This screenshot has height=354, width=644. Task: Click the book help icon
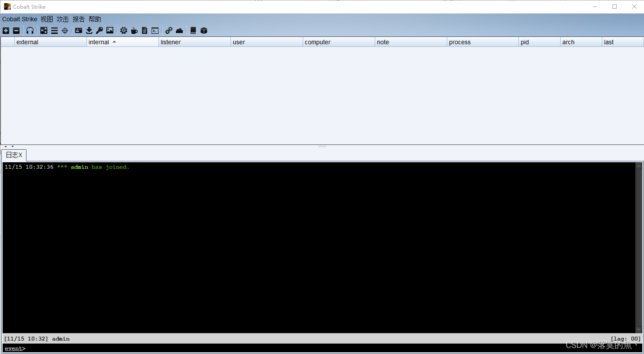click(193, 30)
